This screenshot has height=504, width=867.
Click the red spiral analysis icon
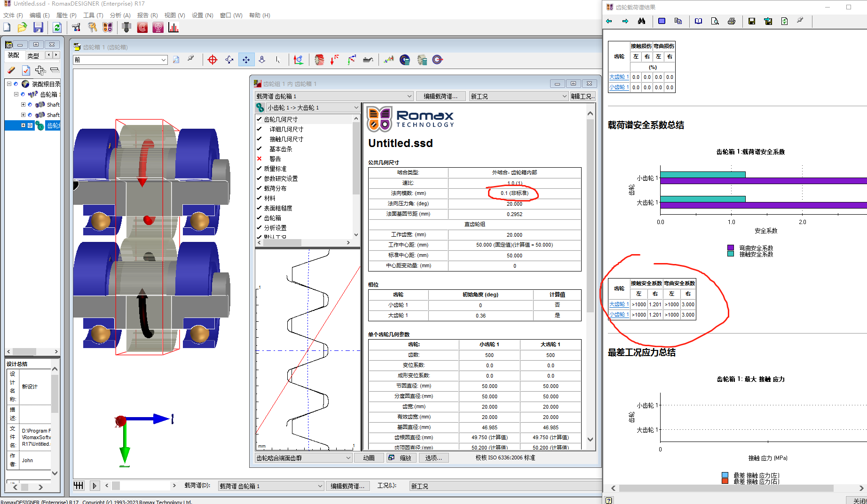click(142, 28)
